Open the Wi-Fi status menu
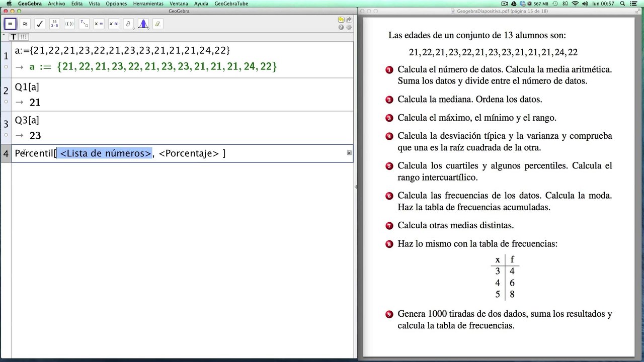Image resolution: width=644 pixels, height=362 pixels. pos(576,4)
